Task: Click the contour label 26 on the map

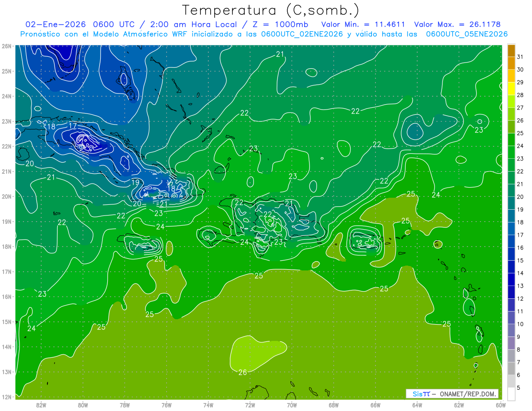Action: (243, 372)
